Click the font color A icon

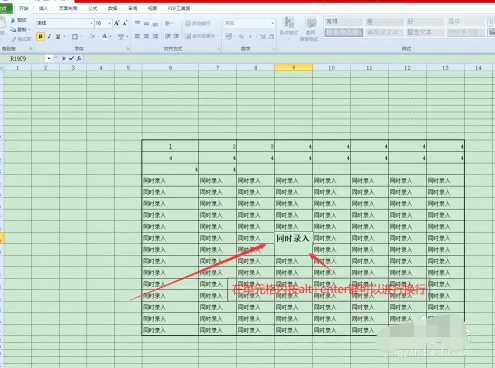coord(104,36)
